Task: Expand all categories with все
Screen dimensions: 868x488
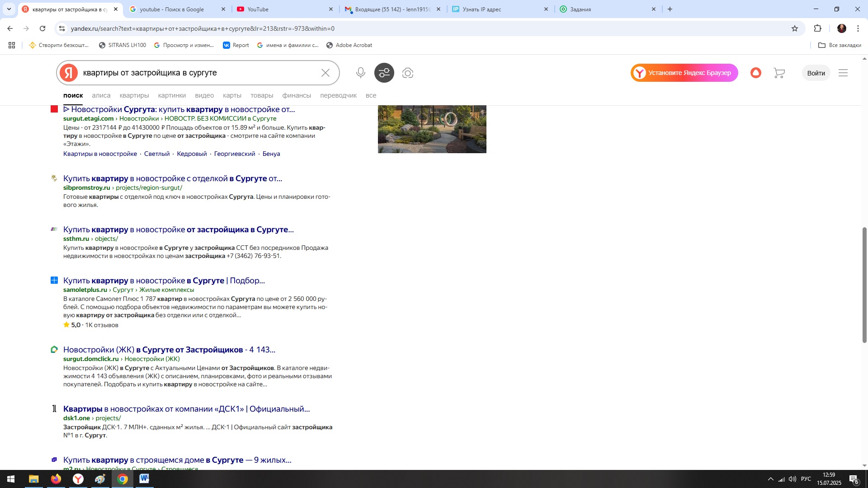Action: pos(371,95)
